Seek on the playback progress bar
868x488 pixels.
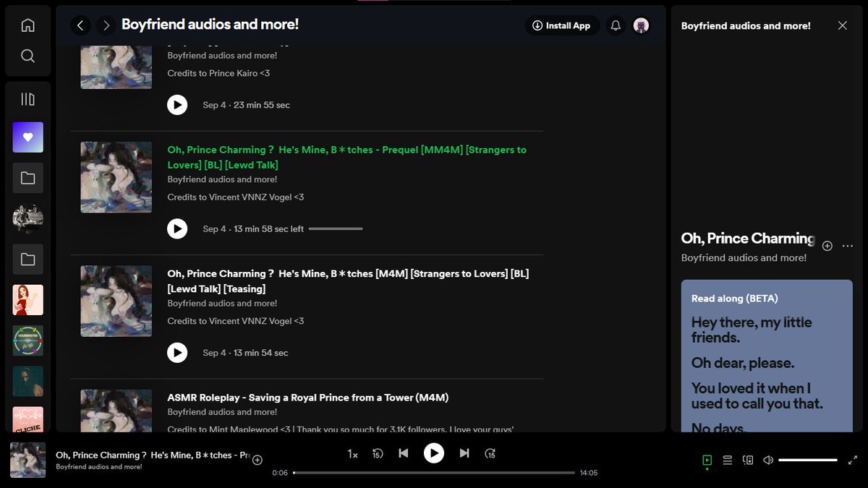click(x=434, y=473)
